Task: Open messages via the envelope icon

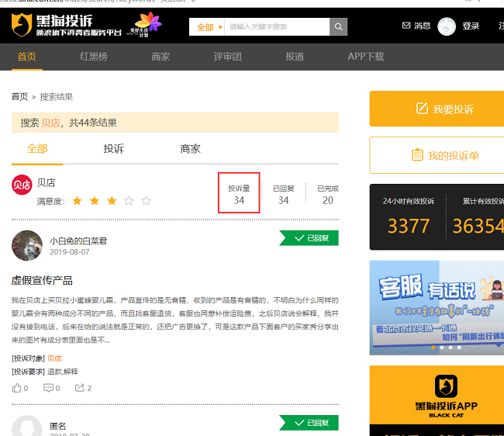Action: (x=406, y=26)
